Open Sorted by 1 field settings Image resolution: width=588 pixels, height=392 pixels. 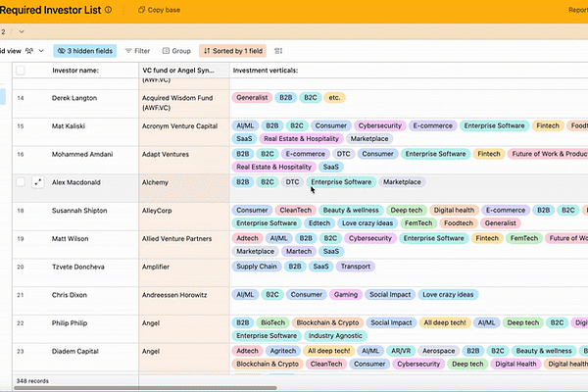coord(233,51)
